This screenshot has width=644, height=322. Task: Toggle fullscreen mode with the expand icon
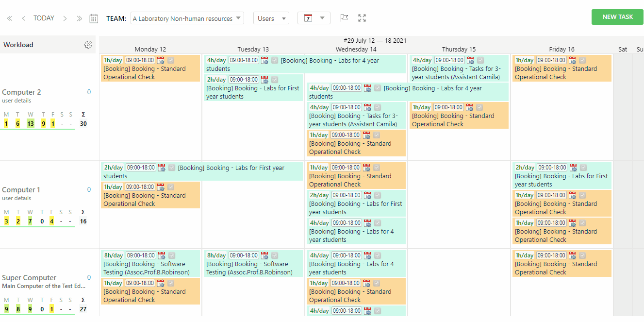click(x=362, y=18)
